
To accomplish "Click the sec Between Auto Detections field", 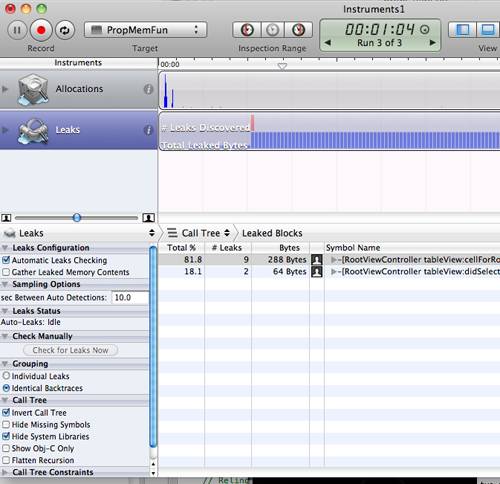I will point(130,297).
